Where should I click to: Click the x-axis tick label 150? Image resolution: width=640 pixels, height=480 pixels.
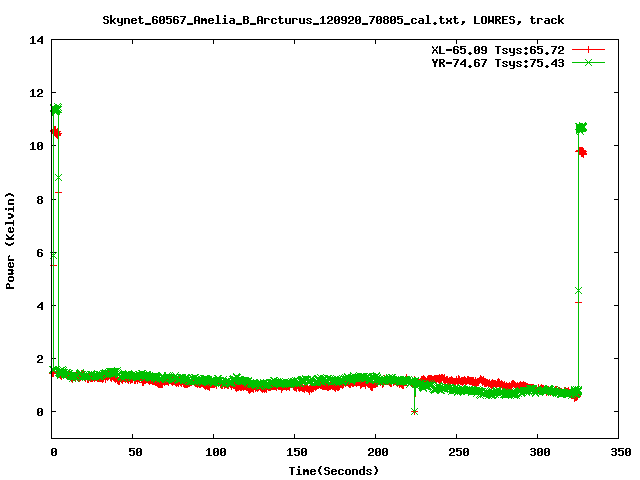tap(296, 452)
